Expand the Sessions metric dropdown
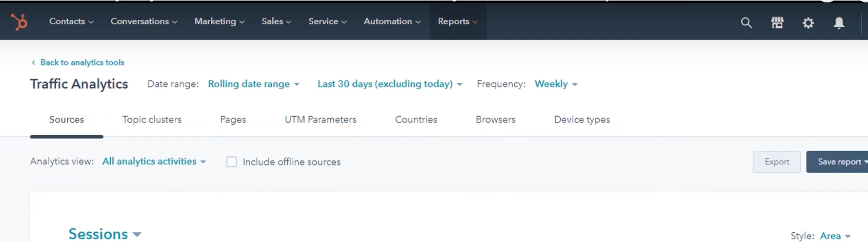 pos(105,234)
